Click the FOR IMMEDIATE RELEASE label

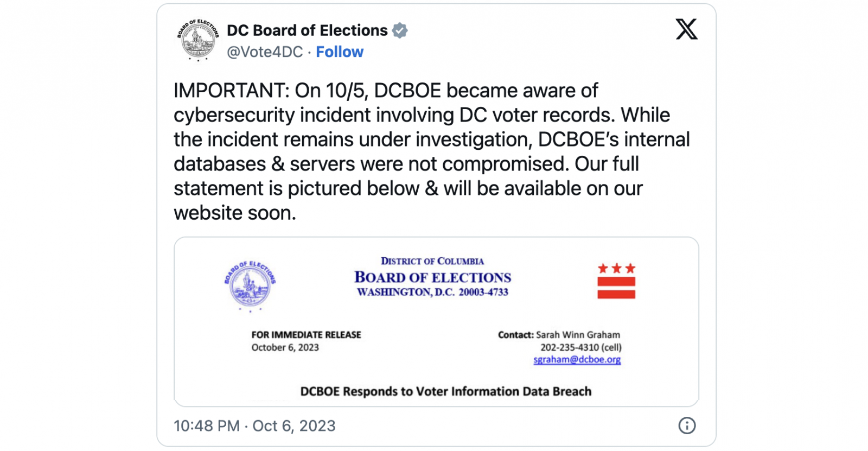tap(306, 335)
